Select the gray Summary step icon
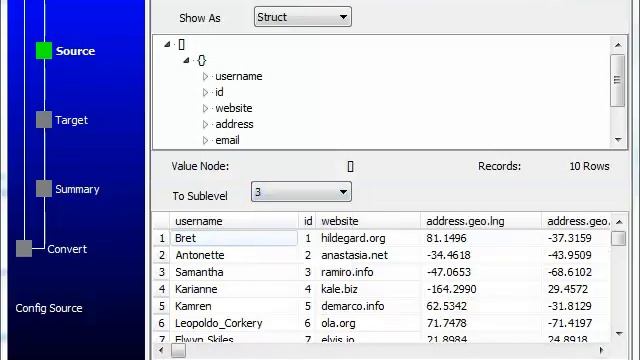This screenshot has width=640, height=360. click(x=44, y=189)
